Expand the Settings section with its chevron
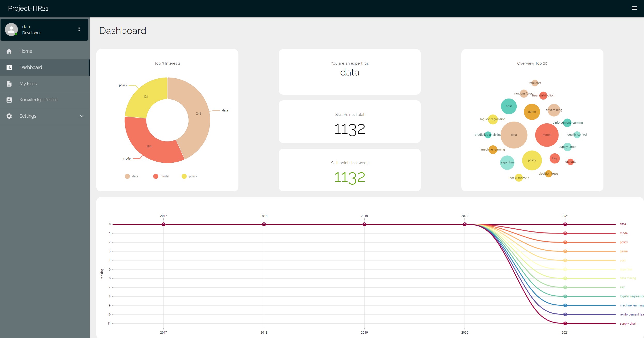Screen dimensions: 644x338 point(82,116)
